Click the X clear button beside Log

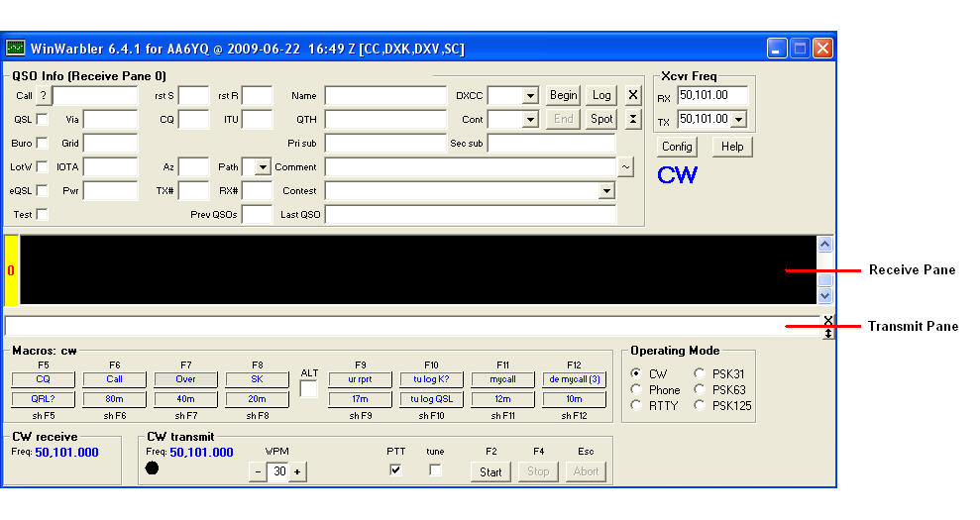[633, 95]
